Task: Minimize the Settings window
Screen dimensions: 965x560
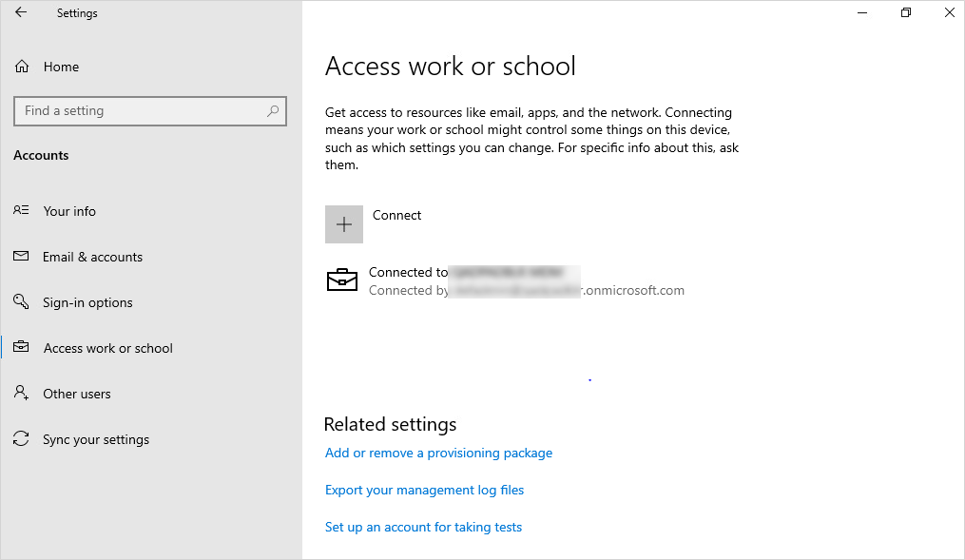Action: [x=862, y=13]
